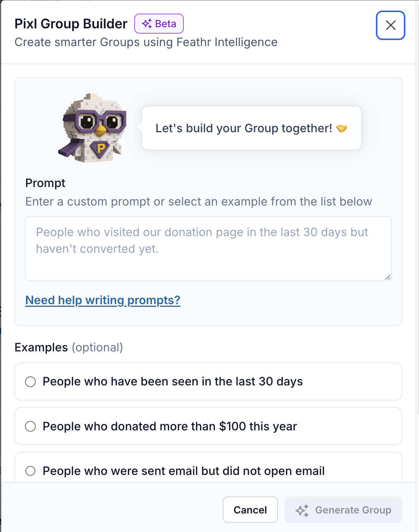Select 'did not open email' radio option
This screenshot has width=419, height=532.
click(x=31, y=471)
